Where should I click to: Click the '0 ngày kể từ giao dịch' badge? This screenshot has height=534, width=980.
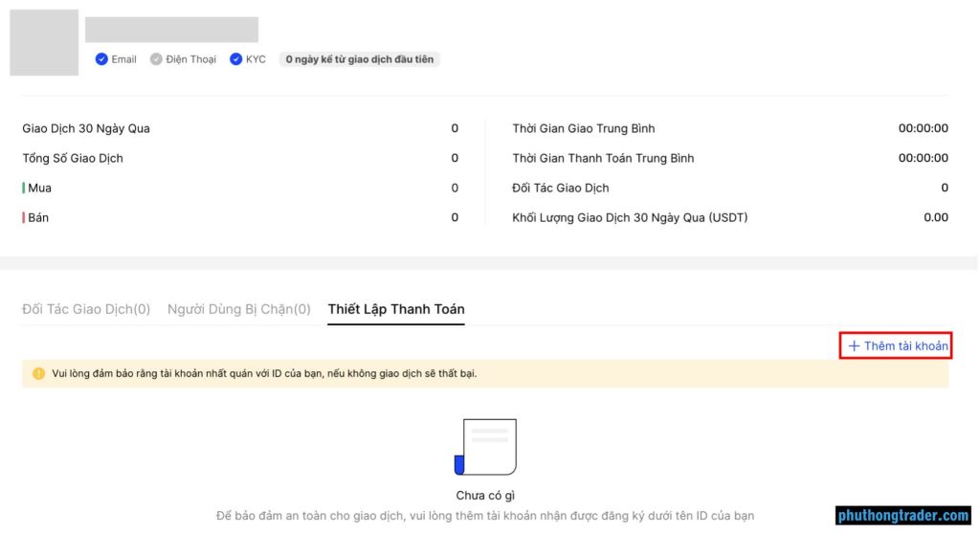click(x=360, y=59)
